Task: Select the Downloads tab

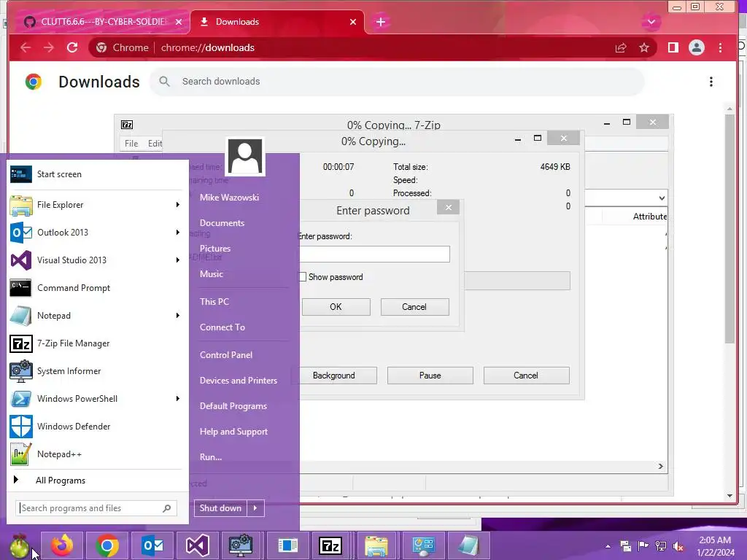Action: coord(278,22)
